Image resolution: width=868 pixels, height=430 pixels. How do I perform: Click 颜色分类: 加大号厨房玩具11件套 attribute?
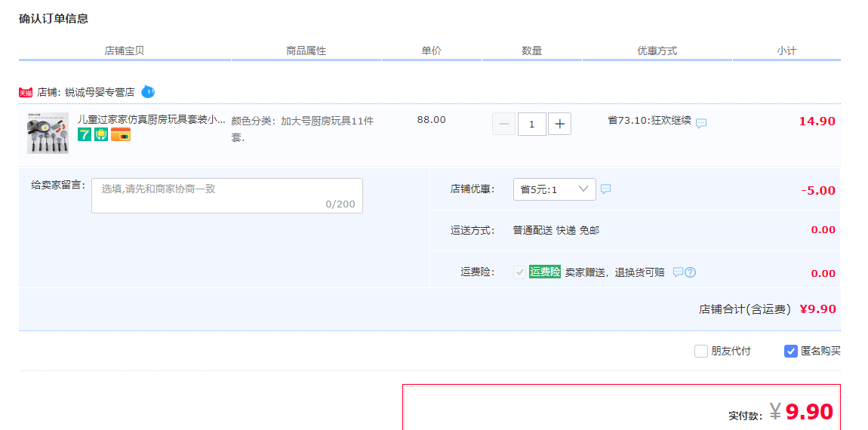[x=303, y=129]
